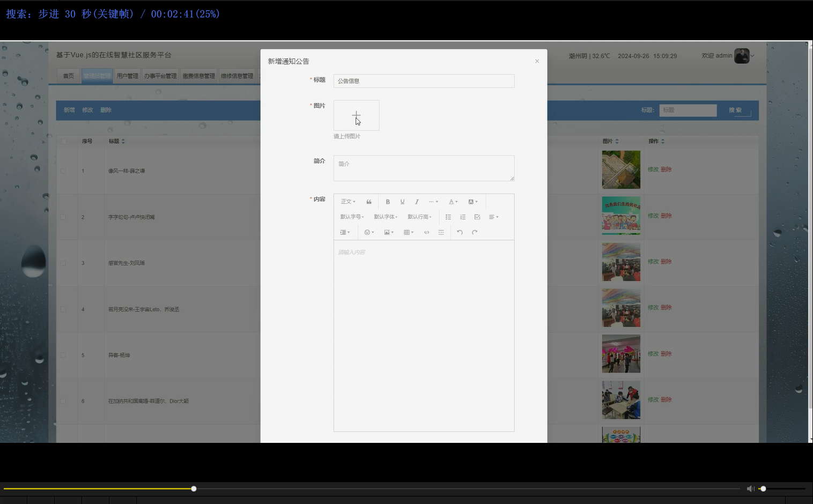The image size is (813, 504).
Task: Open the 默认字号 font size dropdown
Action: tap(352, 217)
